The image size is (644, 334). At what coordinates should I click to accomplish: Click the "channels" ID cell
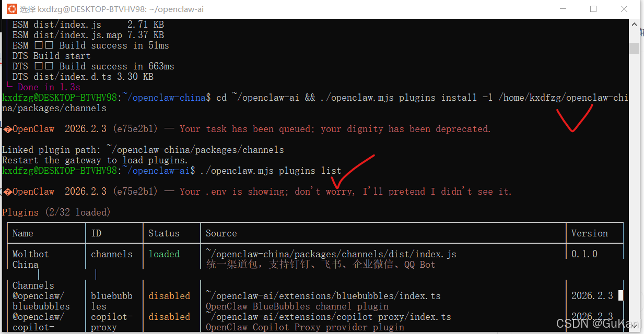112,254
